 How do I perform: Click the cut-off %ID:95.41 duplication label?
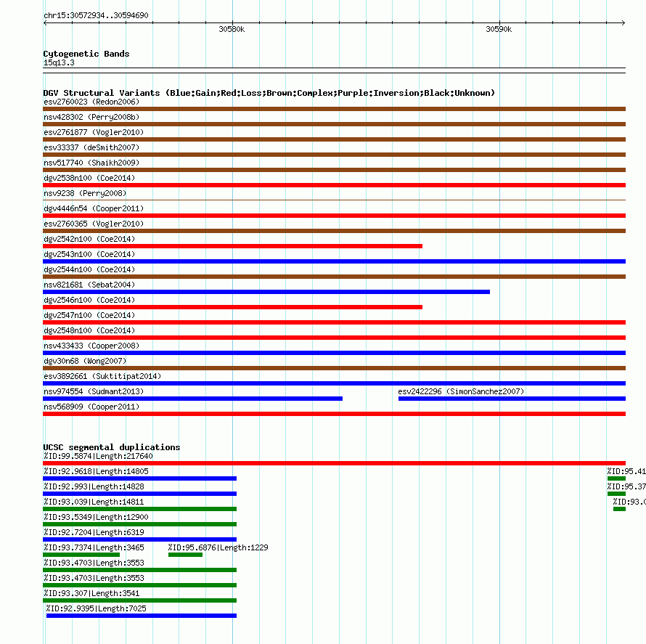[626, 471]
